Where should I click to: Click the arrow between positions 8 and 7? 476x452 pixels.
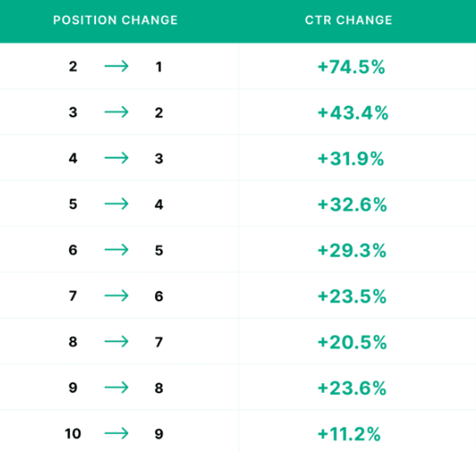(x=117, y=341)
